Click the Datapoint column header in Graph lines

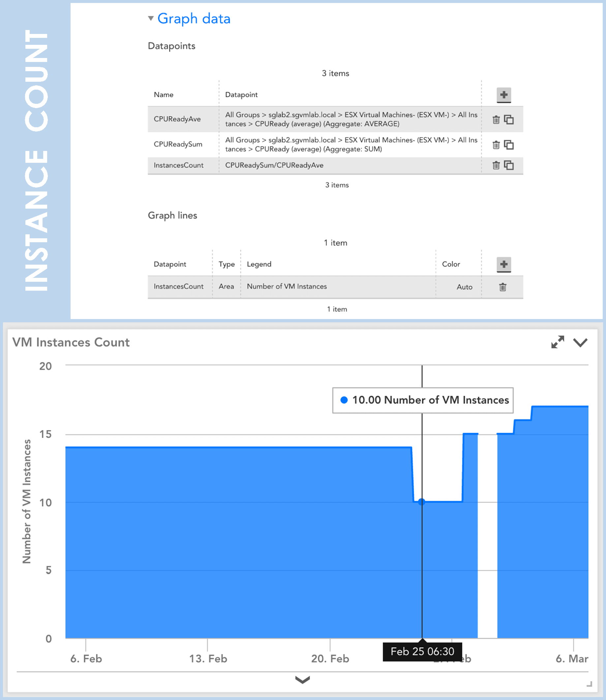click(x=170, y=264)
